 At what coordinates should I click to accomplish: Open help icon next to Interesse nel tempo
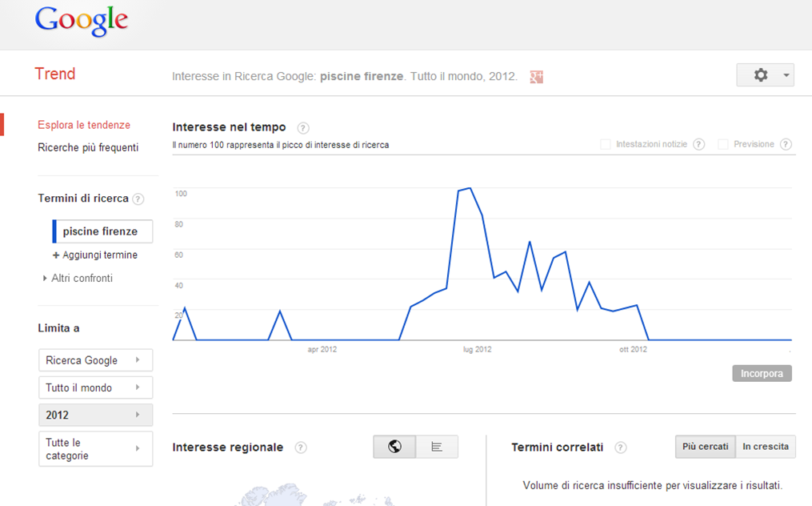303,127
